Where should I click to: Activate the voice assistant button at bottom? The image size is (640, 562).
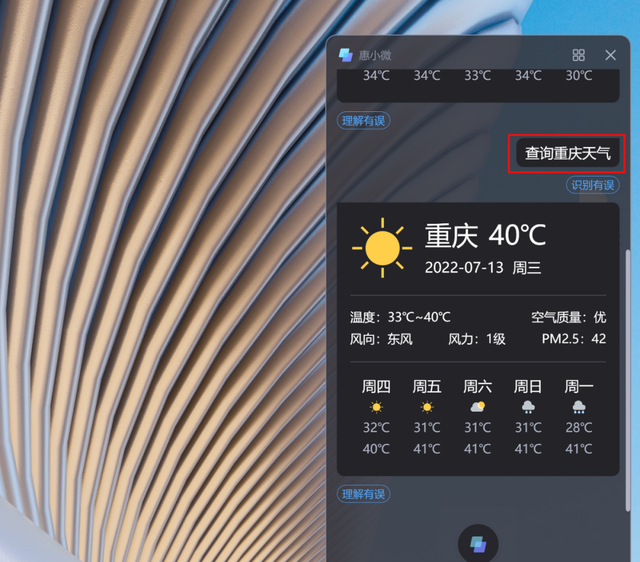click(x=478, y=544)
